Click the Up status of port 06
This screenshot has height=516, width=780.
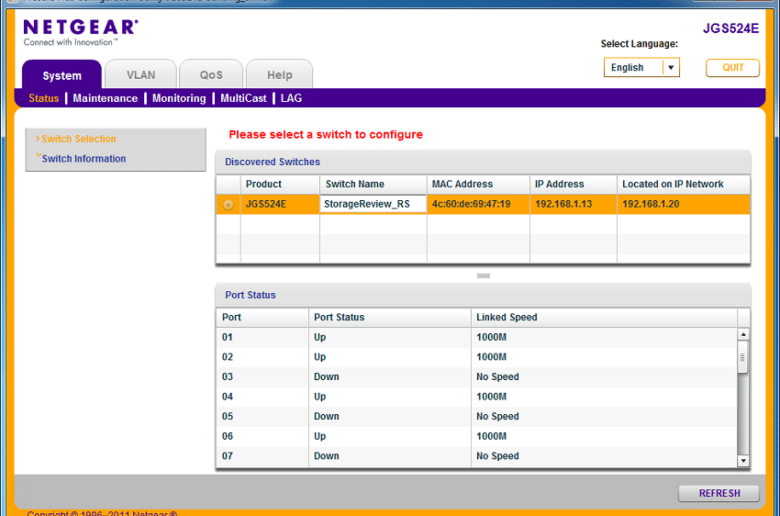coord(319,436)
